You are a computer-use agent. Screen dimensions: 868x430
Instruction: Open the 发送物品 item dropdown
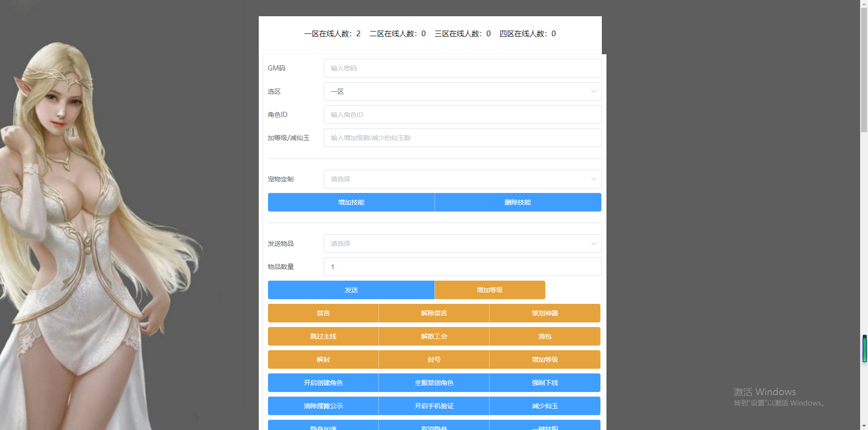click(462, 244)
